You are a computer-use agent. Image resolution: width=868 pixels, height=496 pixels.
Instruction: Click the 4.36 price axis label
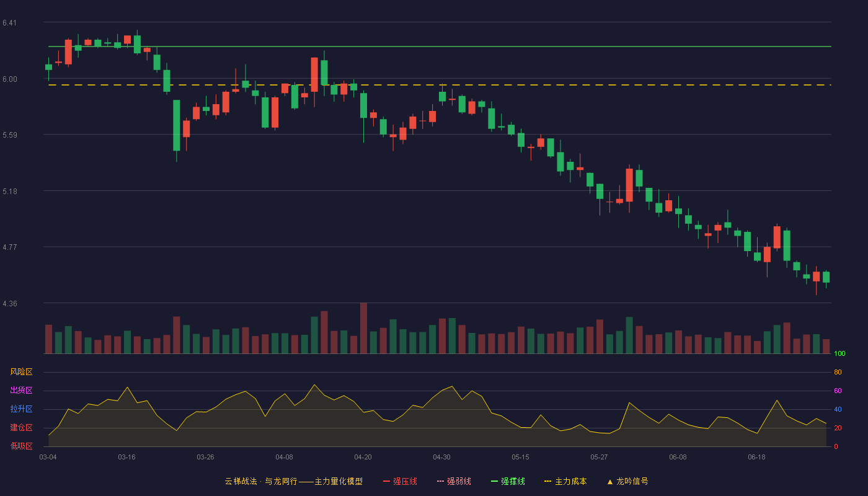pyautogui.click(x=9, y=304)
